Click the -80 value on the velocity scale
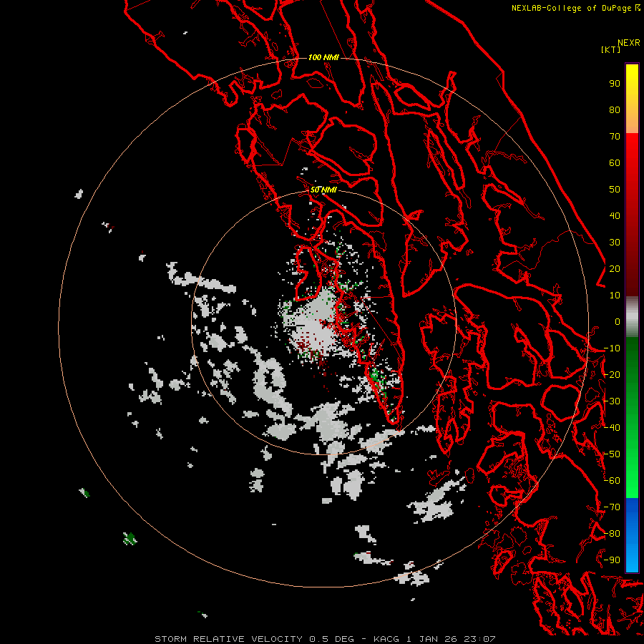The image size is (644, 644). click(x=612, y=534)
